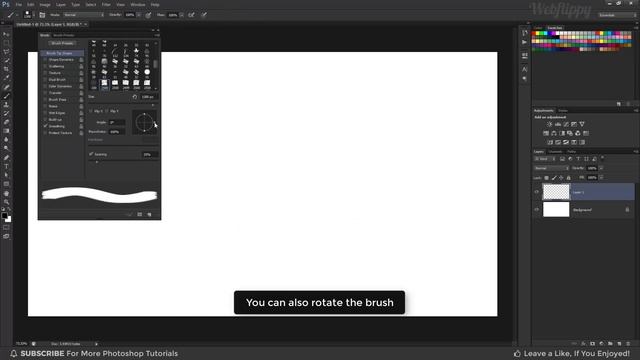Select the Pen tool
Viewport: 640px width, 360px height.
point(6,158)
